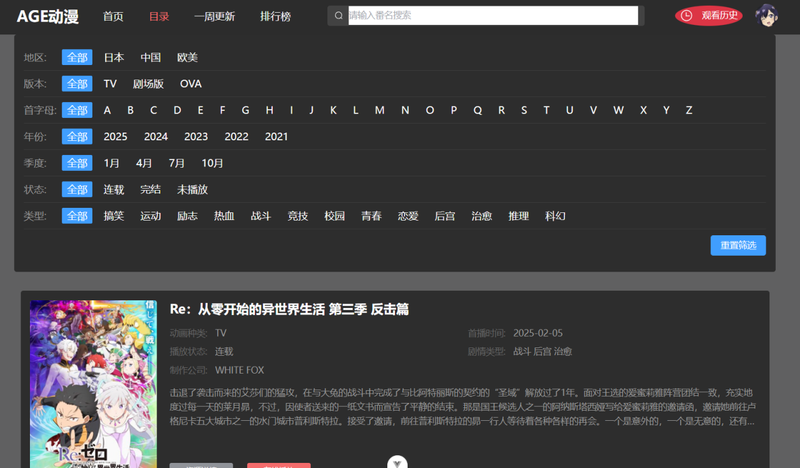Select 全部 in the 版本 row
This screenshot has height=468, width=800.
coord(77,84)
